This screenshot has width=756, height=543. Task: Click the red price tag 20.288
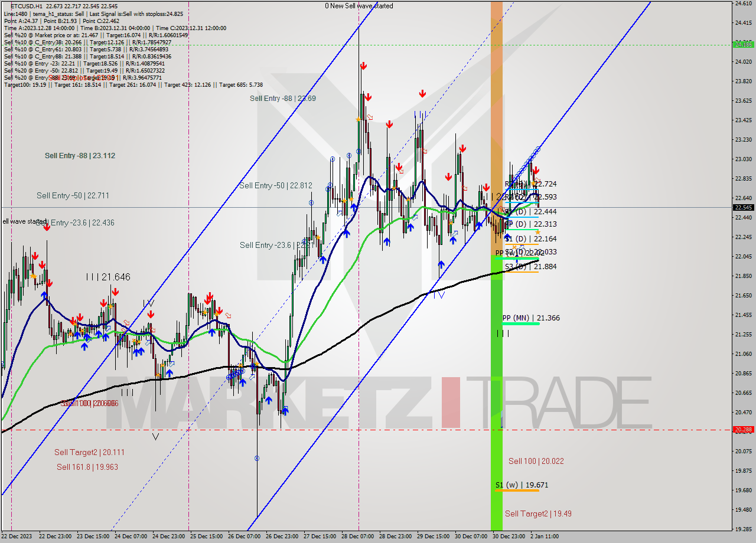click(x=743, y=430)
